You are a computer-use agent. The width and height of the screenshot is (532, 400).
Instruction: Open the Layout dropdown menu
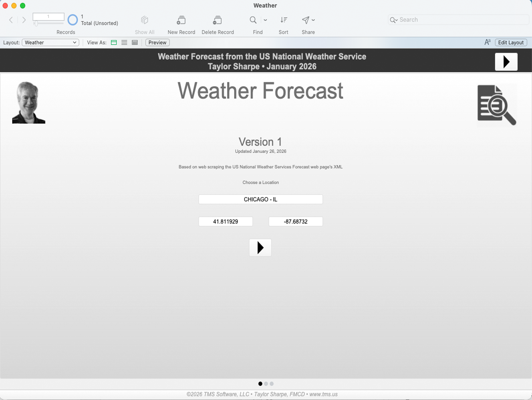[x=50, y=42]
